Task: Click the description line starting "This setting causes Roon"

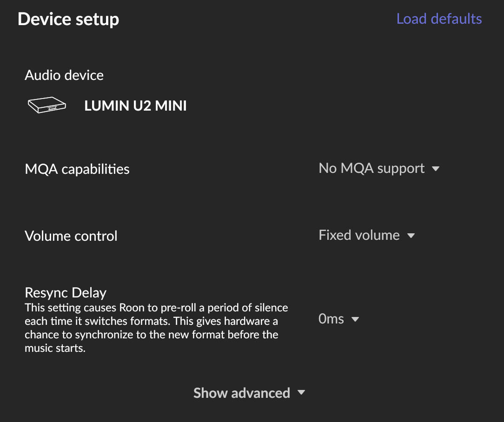Action: (156, 308)
